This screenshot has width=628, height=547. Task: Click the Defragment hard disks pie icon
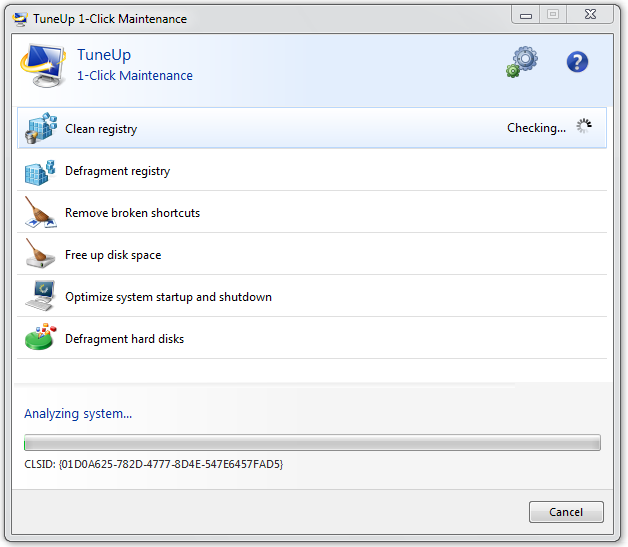[x=40, y=337]
